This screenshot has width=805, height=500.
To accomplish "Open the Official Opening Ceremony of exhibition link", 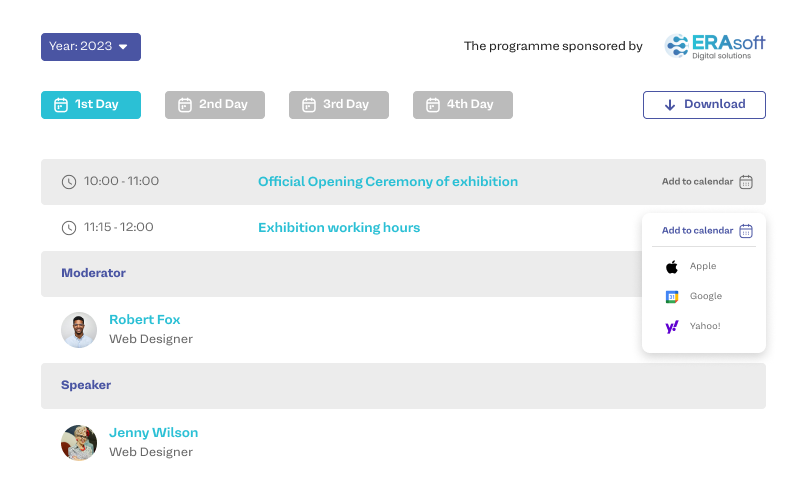I will click(388, 182).
